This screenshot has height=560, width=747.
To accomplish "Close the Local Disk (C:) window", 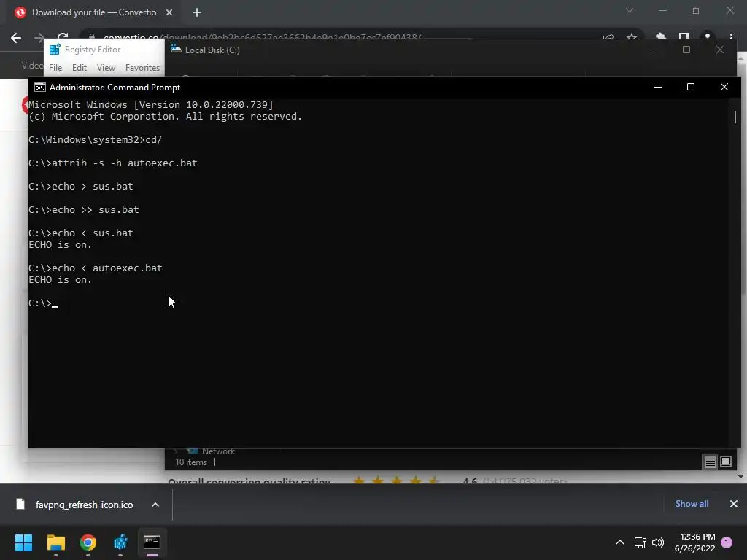I will (720, 50).
